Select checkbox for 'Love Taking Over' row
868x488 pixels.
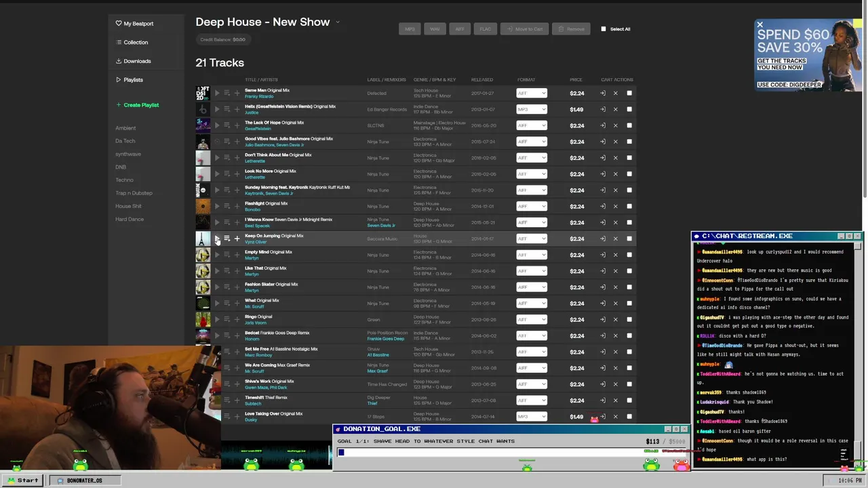tap(629, 417)
